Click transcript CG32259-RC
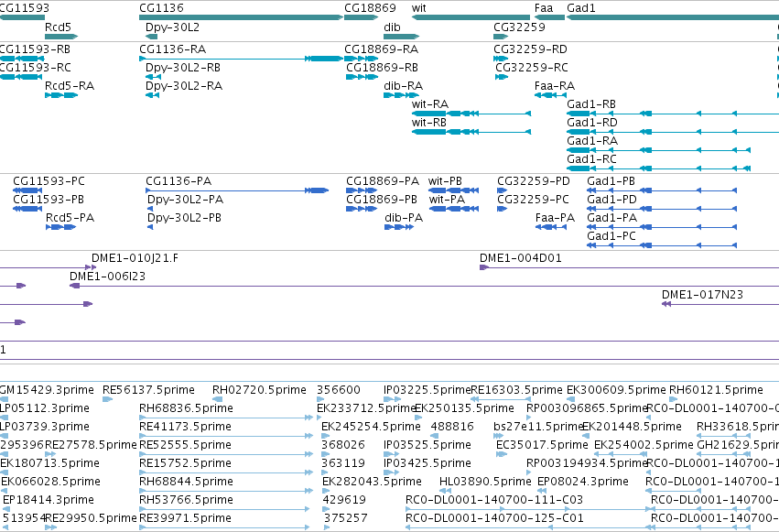 tap(532, 67)
